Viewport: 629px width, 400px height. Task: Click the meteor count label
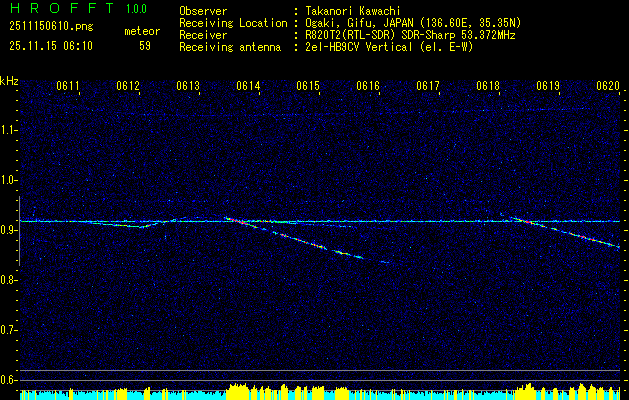(142, 31)
